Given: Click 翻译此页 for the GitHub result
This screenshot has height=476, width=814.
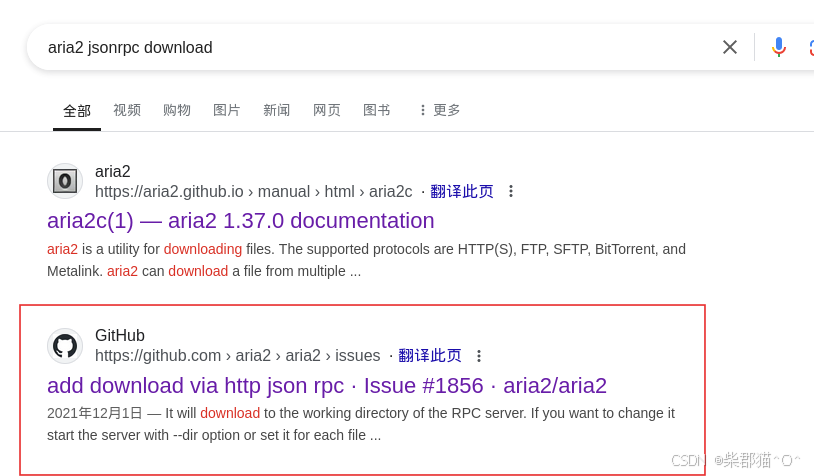Looking at the screenshot, I should click(429, 356).
